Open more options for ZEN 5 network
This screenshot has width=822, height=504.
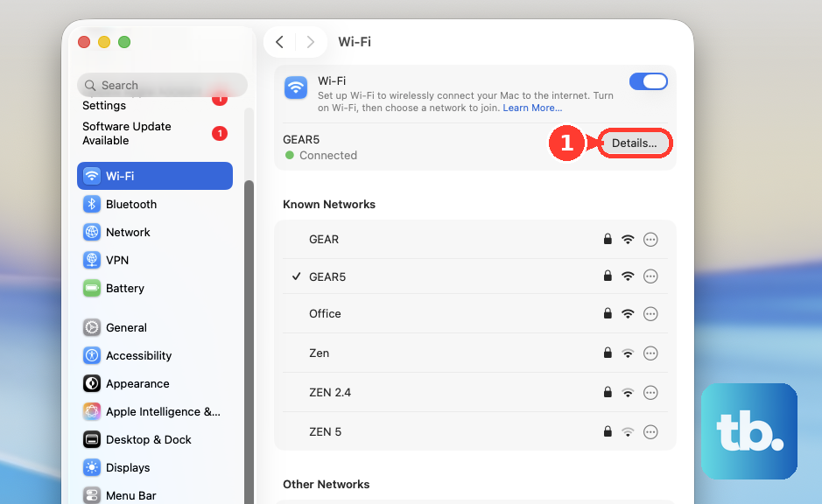(650, 432)
